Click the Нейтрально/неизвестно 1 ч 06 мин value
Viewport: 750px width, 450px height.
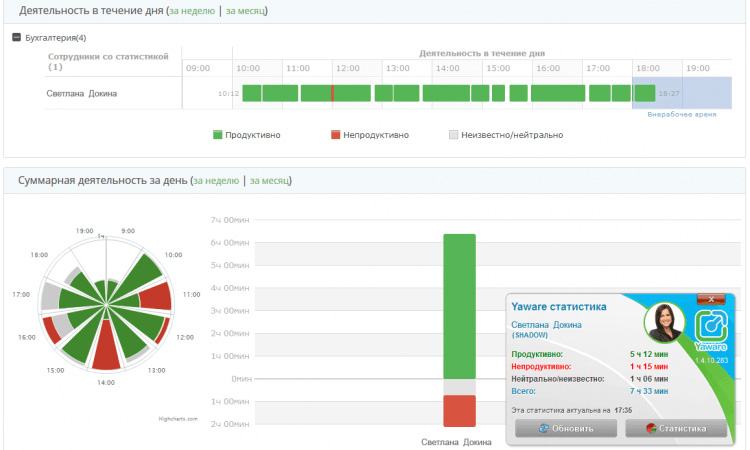pyautogui.click(x=649, y=379)
